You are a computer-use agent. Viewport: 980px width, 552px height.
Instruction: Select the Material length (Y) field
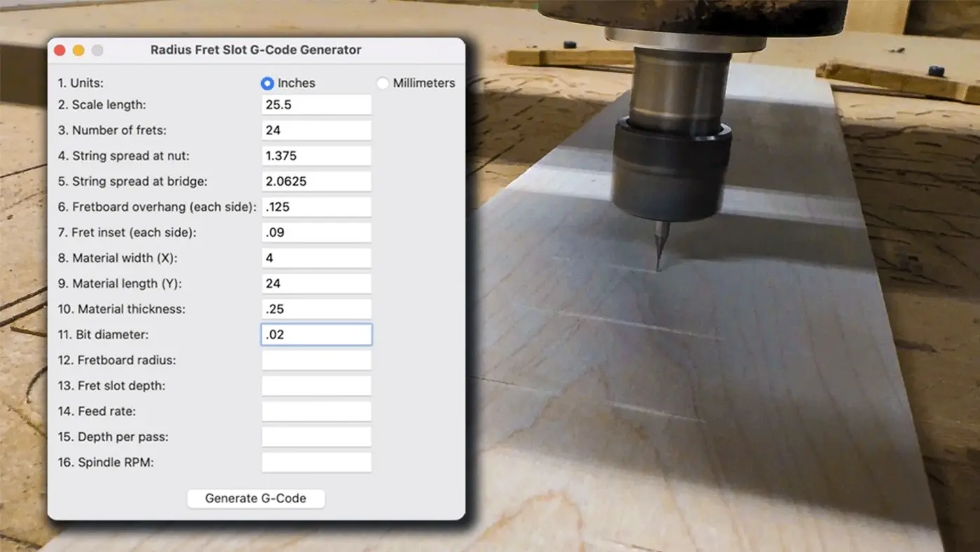[x=316, y=283]
